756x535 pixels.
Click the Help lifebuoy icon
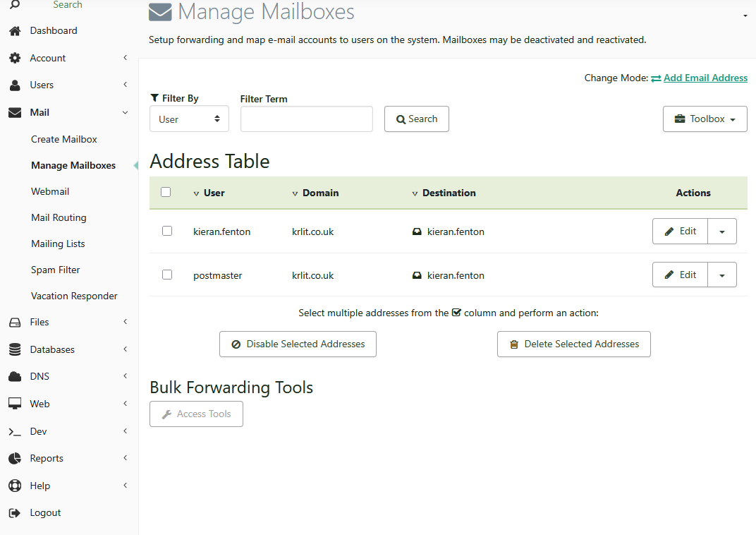point(14,486)
